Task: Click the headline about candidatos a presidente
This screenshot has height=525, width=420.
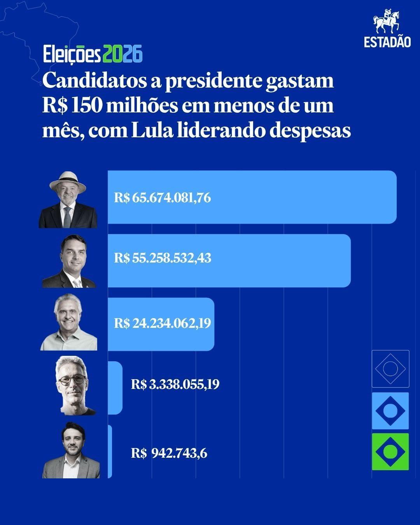Action: 197,106
